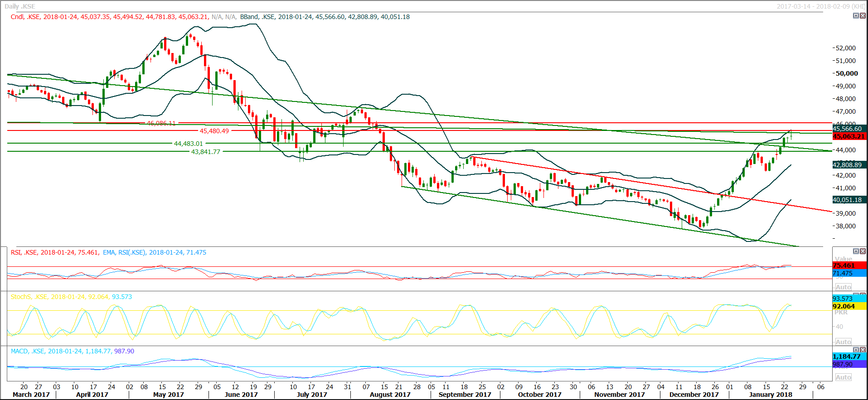Close the MACD indicator panel
The height and width of the screenshot is (400, 868).
point(863,350)
